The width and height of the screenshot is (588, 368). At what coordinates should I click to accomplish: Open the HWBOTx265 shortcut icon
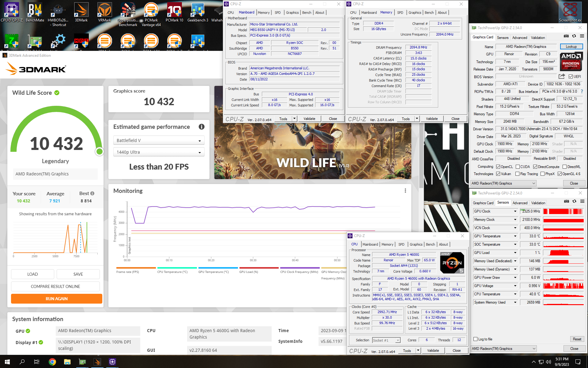tap(58, 14)
